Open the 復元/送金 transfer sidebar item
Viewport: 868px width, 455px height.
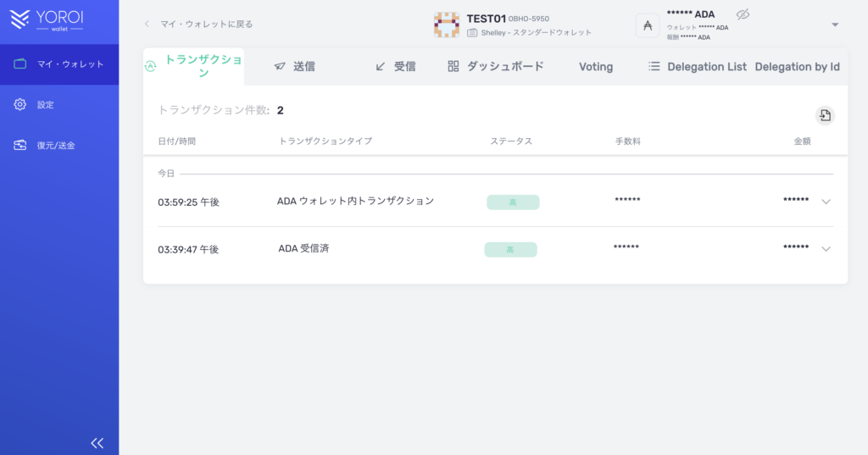pyautogui.click(x=56, y=145)
